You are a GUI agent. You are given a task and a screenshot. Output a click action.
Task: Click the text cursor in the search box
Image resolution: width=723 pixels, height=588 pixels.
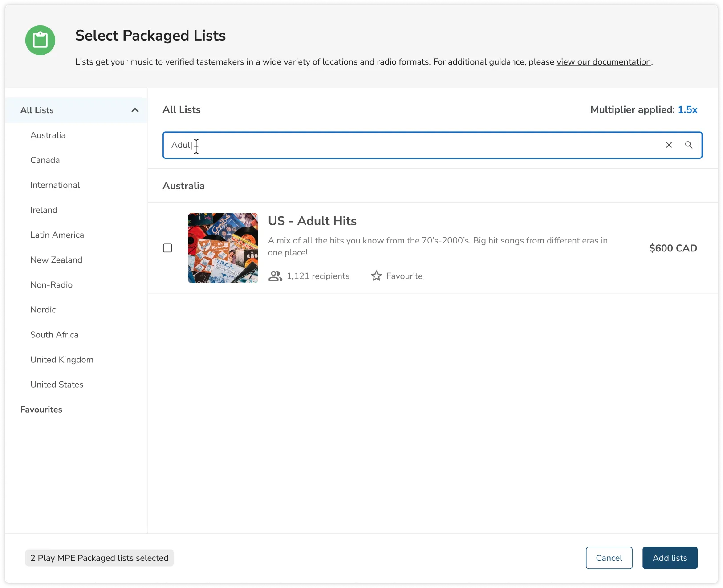[196, 146]
